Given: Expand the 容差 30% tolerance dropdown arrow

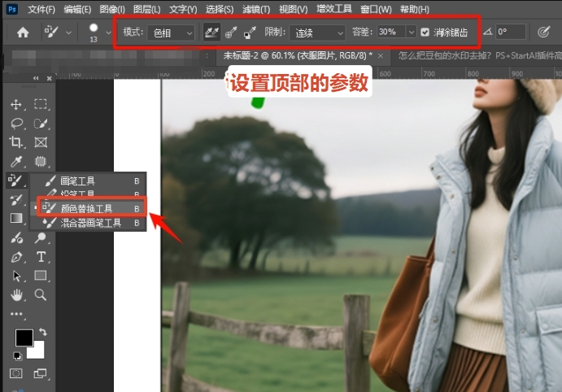Looking at the screenshot, I should [411, 33].
